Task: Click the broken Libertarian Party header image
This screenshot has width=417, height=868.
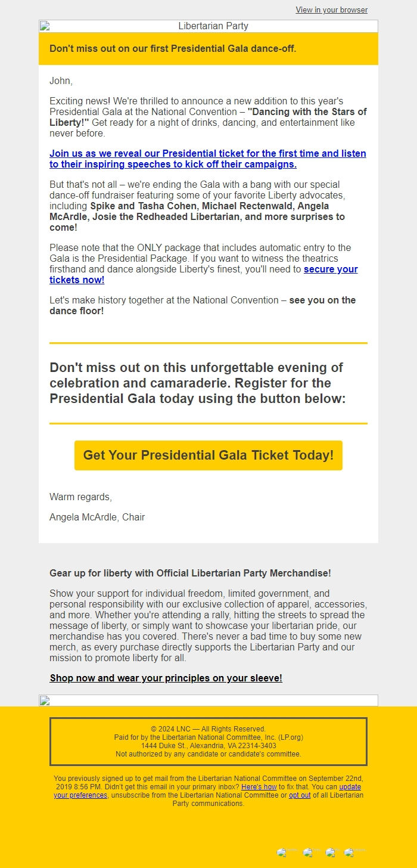Action: tap(208, 26)
